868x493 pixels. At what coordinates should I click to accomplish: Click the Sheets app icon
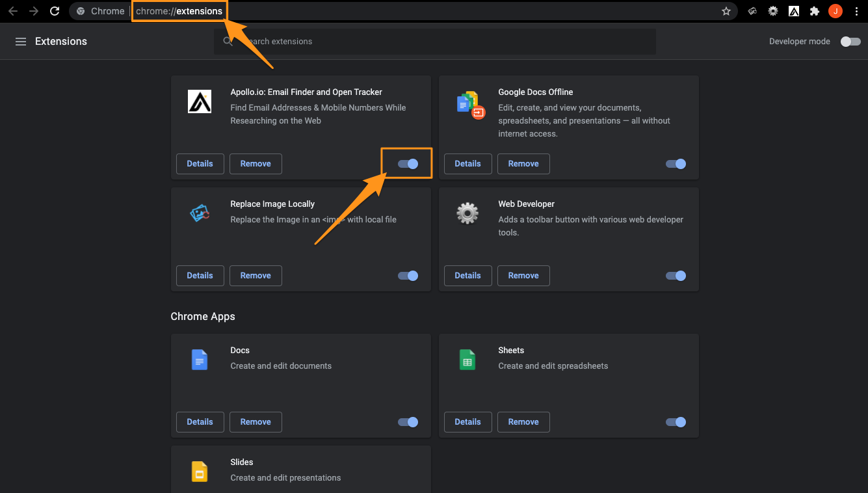(467, 359)
